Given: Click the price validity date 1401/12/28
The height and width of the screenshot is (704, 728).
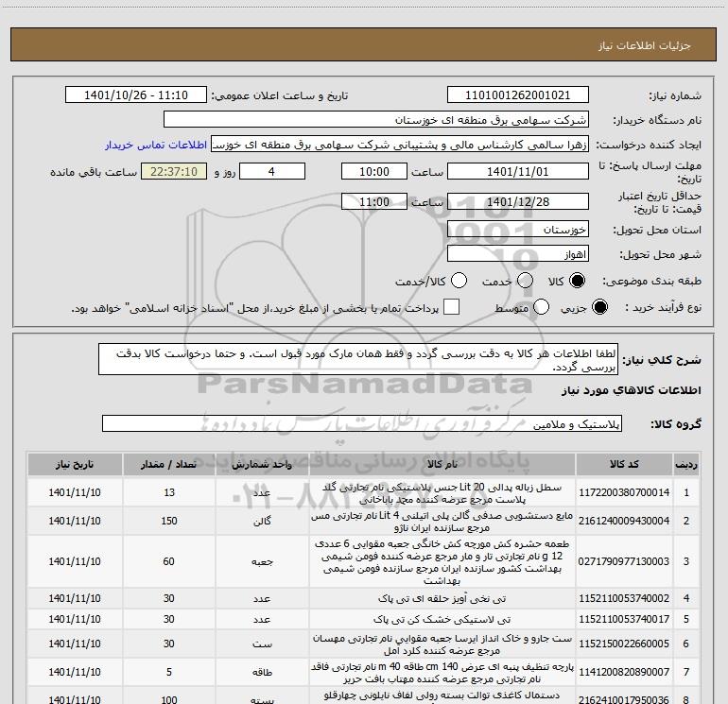Looking at the screenshot, I should (517, 202).
